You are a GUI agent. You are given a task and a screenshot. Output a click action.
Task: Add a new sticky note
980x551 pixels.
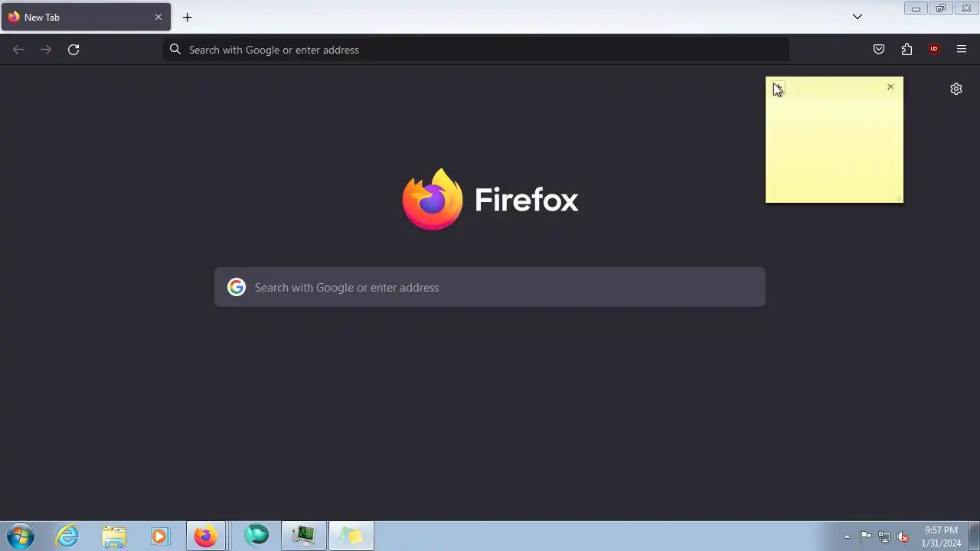[x=778, y=87]
